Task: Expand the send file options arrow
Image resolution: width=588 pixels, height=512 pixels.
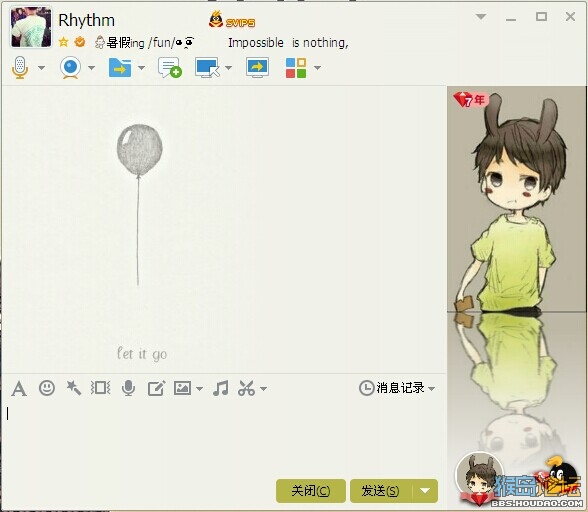Action: coord(141,68)
